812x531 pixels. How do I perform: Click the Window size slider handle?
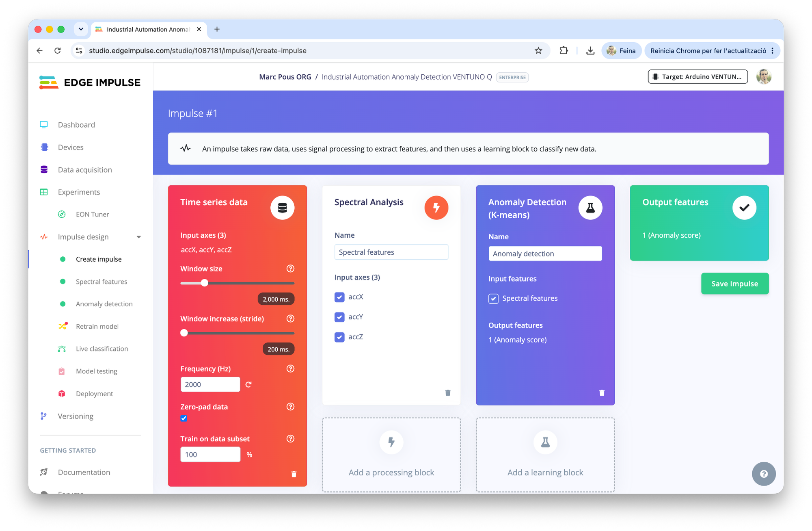205,283
